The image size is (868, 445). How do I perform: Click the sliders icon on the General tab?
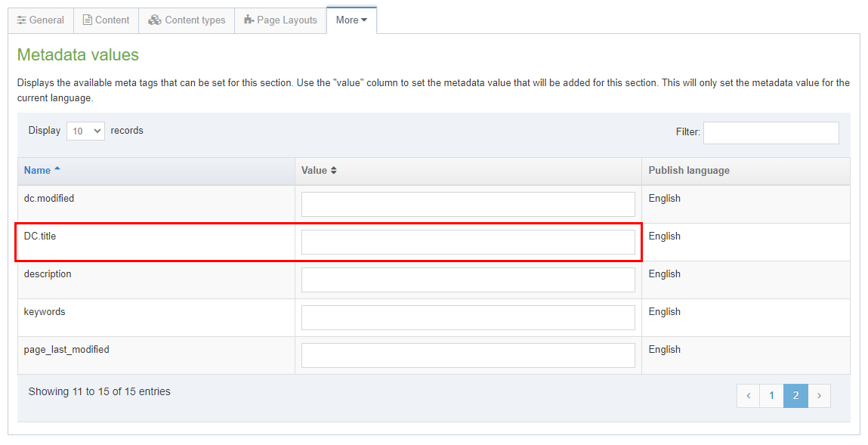[x=22, y=20]
